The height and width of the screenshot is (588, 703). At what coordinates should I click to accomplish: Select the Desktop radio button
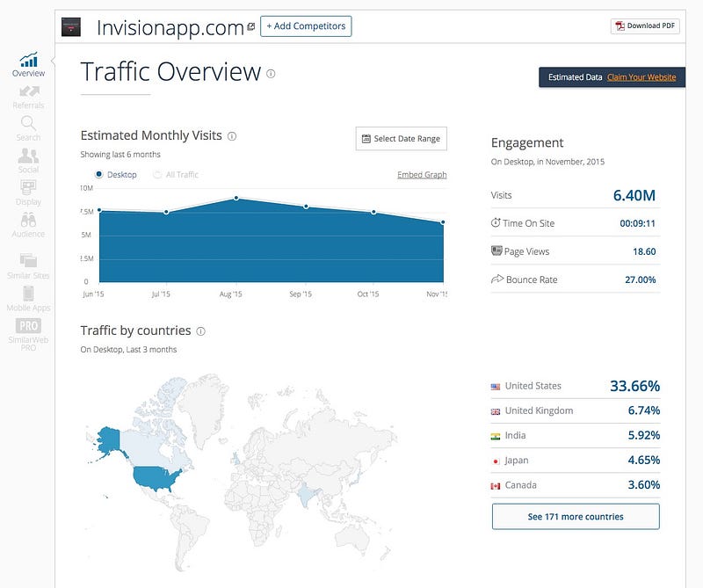point(99,174)
